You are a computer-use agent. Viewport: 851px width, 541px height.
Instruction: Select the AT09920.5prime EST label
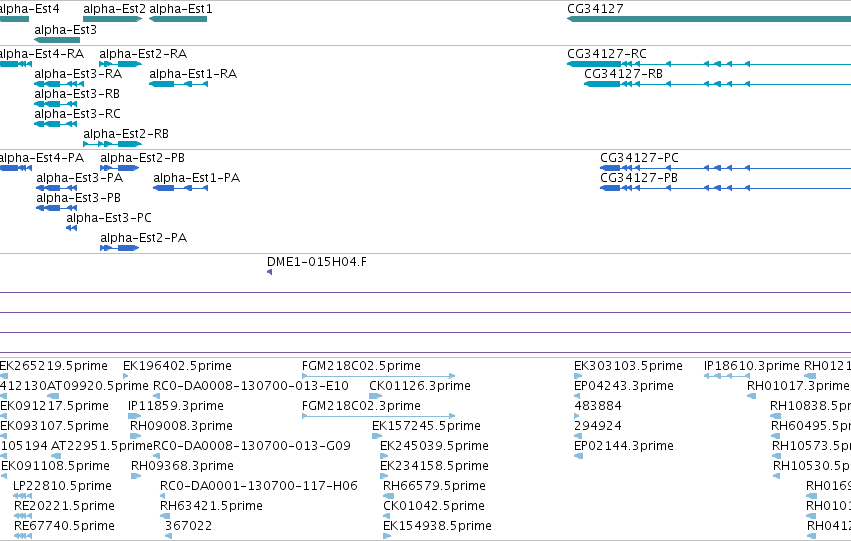(98, 386)
